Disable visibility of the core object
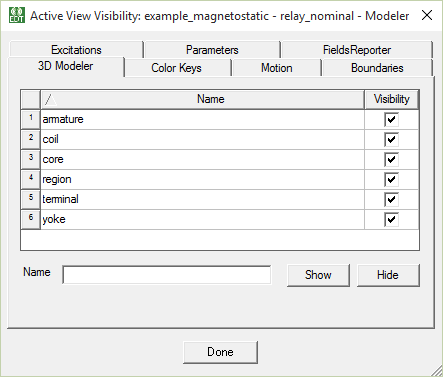The height and width of the screenshot is (377, 443). pos(391,159)
